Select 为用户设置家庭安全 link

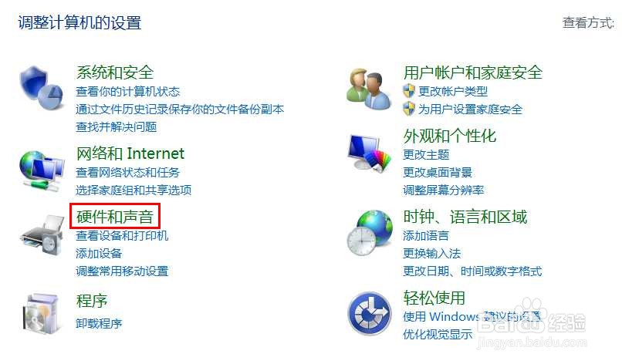471,110
